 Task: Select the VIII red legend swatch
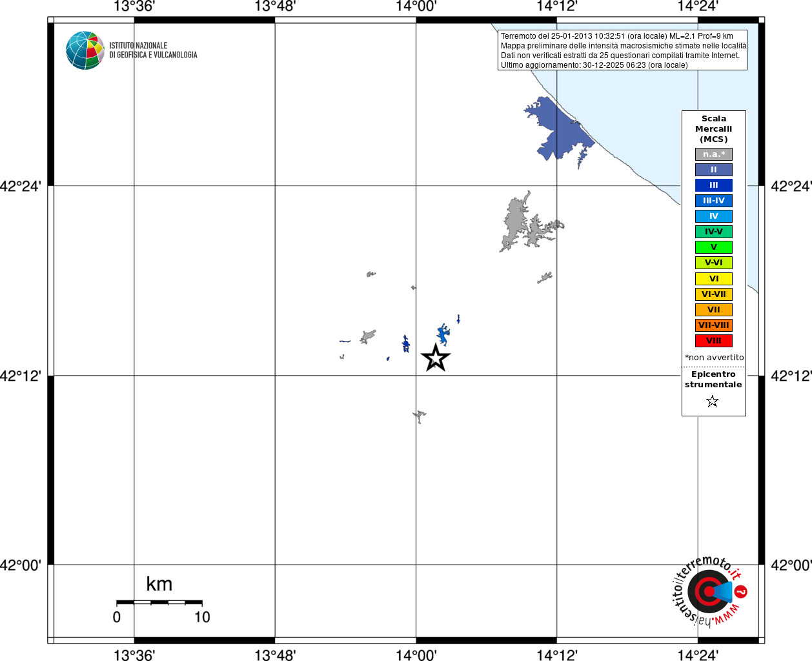click(714, 341)
